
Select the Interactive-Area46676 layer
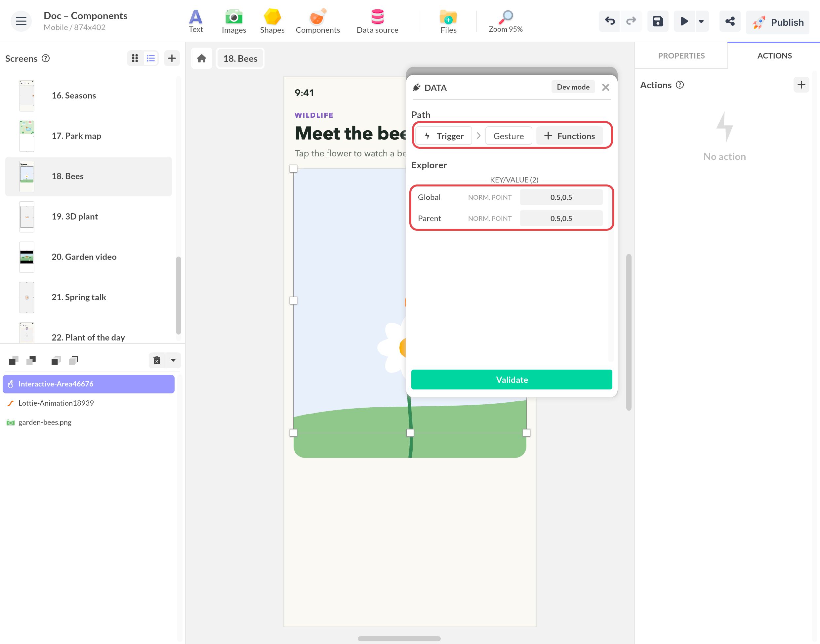(89, 384)
